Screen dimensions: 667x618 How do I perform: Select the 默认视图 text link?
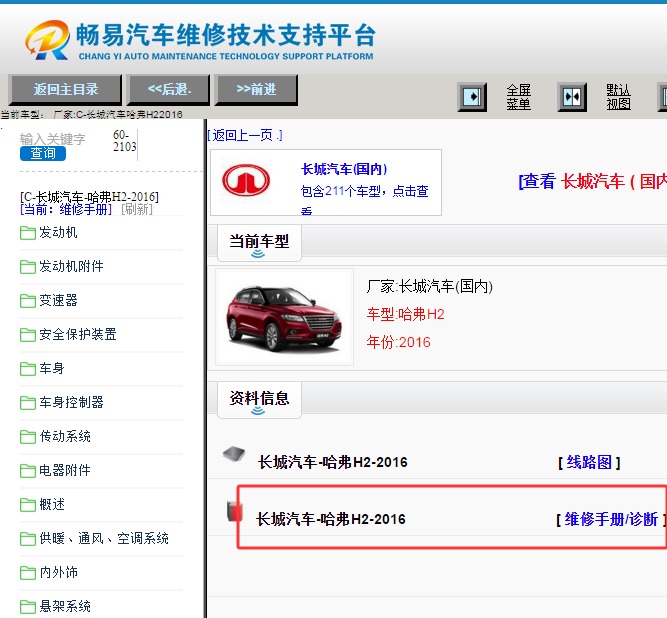click(x=619, y=97)
